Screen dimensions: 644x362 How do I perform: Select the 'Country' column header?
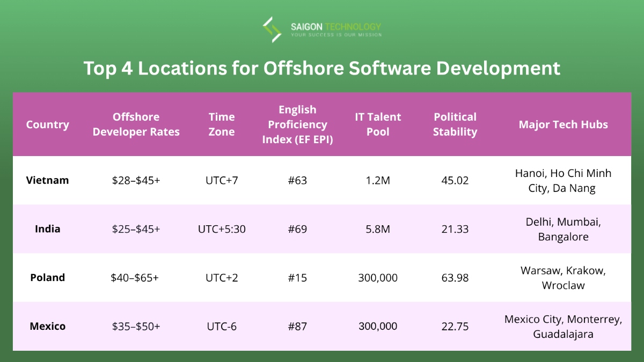(x=47, y=124)
